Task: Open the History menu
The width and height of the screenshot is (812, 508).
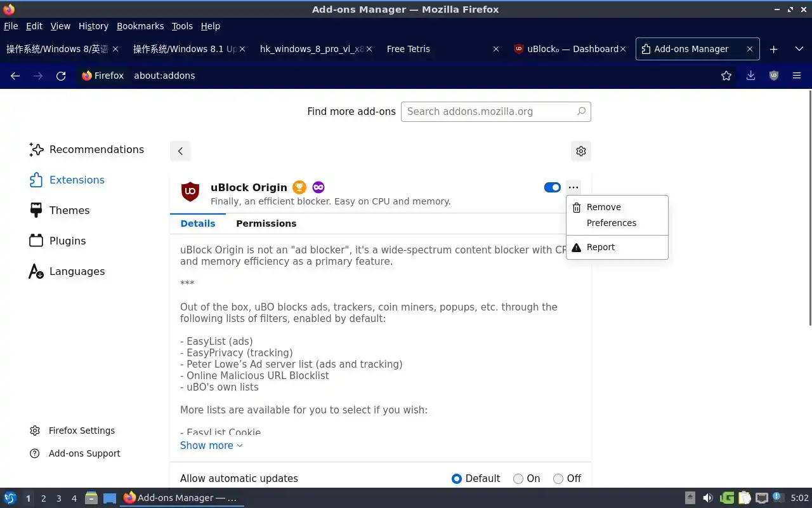Action: [93, 26]
